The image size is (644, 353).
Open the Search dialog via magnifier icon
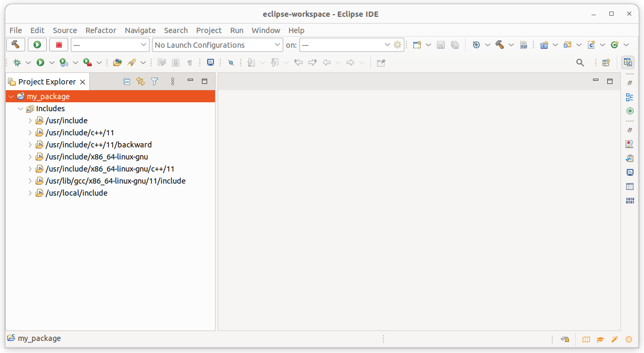tap(579, 62)
